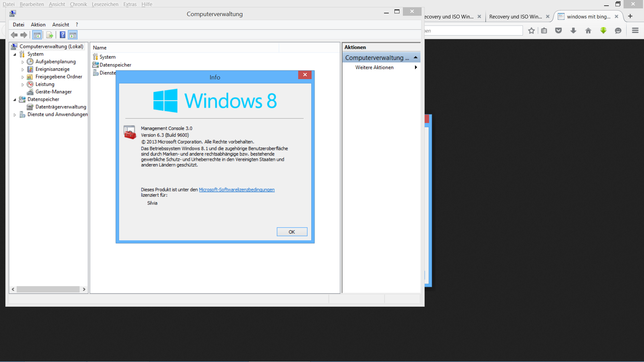This screenshot has width=644, height=362.
Task: Click the blue help question mark icon
Action: (62, 35)
